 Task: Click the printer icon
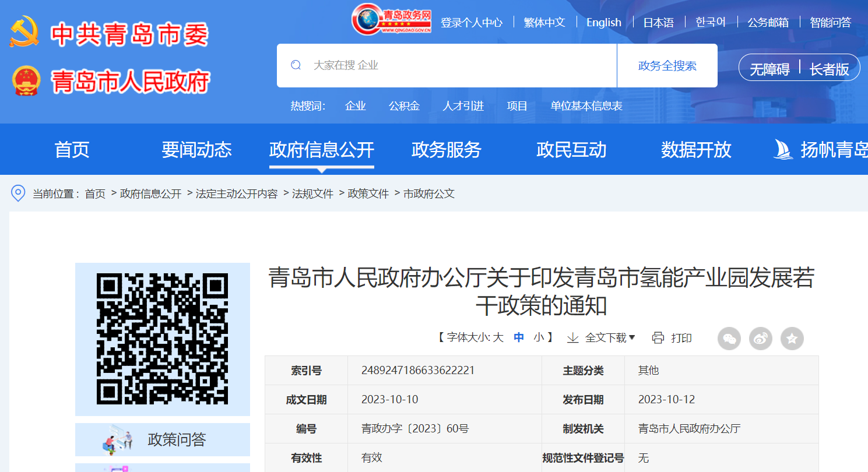point(658,338)
